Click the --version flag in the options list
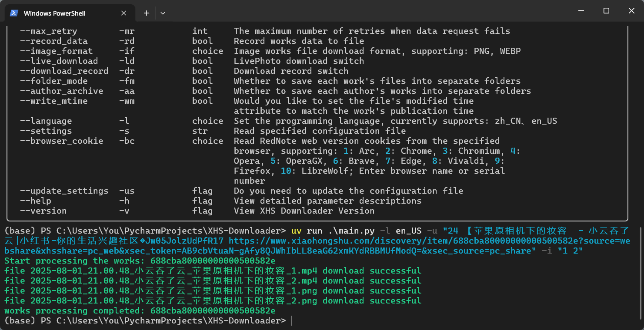644x330 pixels. point(48,211)
